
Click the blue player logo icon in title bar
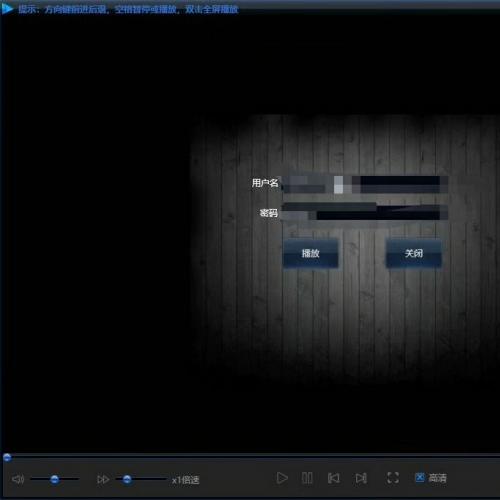click(x=7, y=9)
